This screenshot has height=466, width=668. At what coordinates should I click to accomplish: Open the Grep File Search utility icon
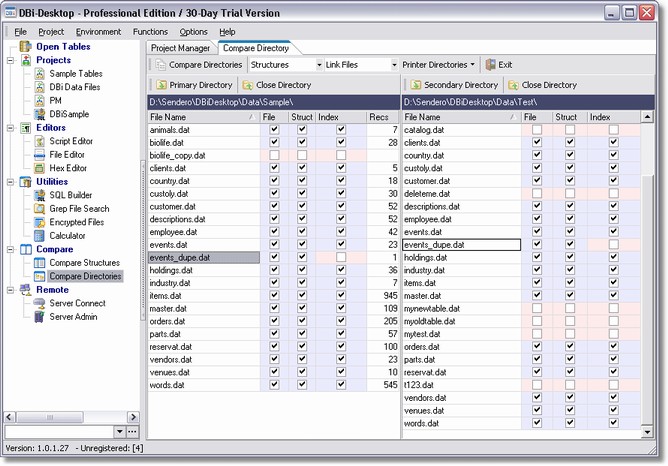point(39,209)
